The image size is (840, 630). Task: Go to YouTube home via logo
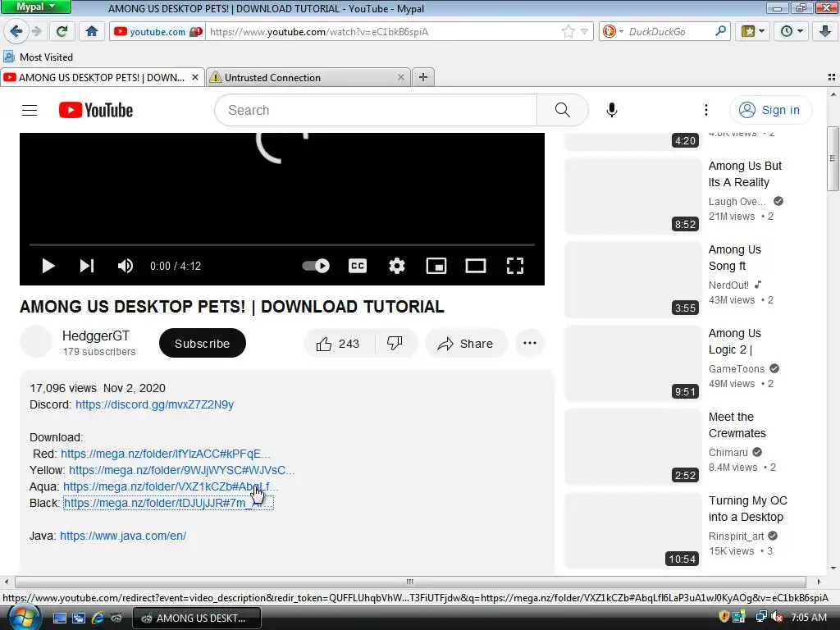[x=96, y=111]
